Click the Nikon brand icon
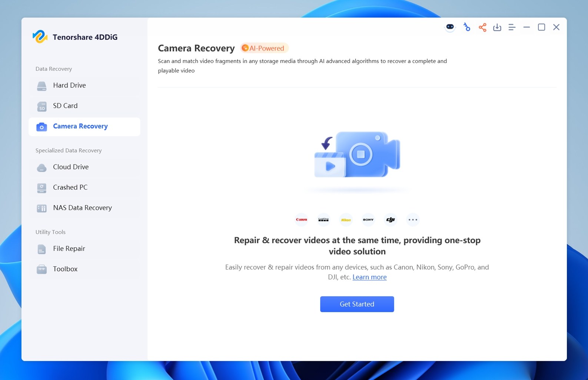 click(346, 220)
